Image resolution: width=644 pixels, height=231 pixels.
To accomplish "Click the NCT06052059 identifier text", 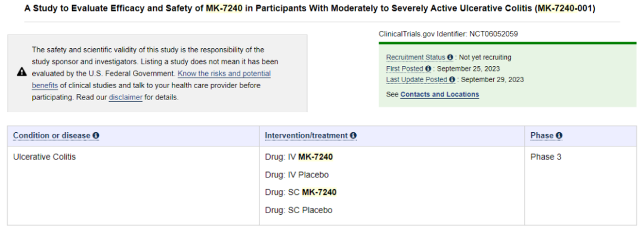I will [494, 34].
